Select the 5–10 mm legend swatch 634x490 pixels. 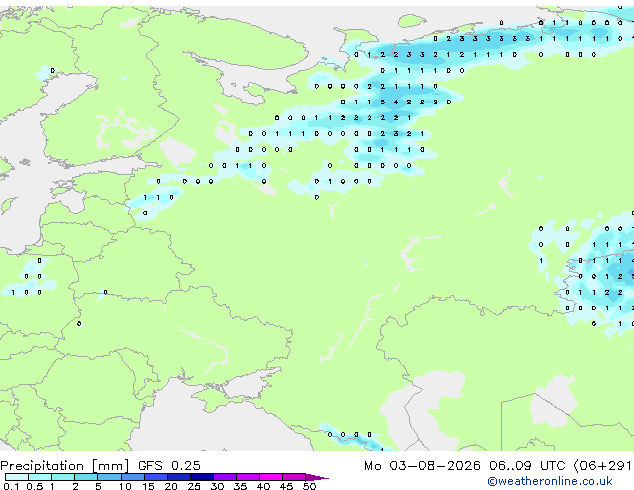(109, 477)
